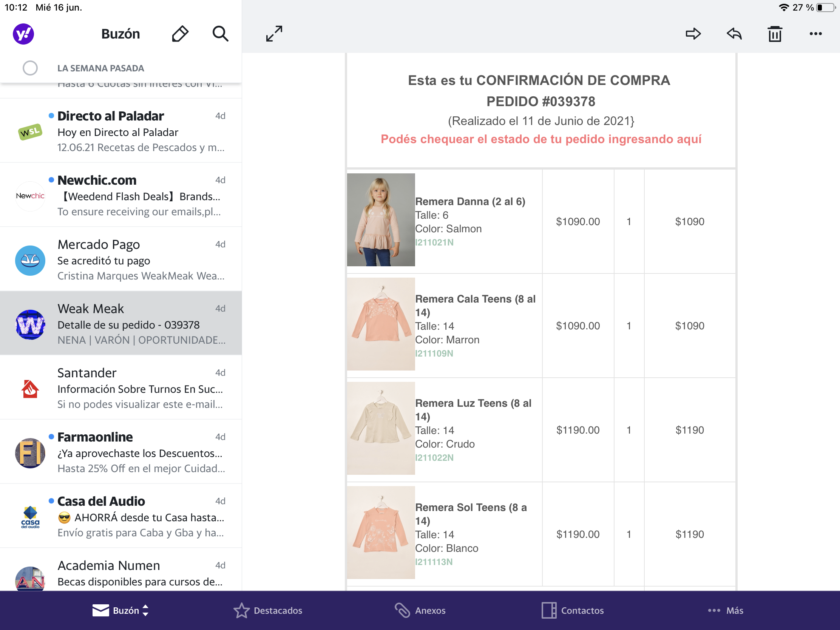Image resolution: width=840 pixels, height=630 pixels.
Task: Toggle select-all circle beside La Semana Pasada
Action: tap(30, 68)
